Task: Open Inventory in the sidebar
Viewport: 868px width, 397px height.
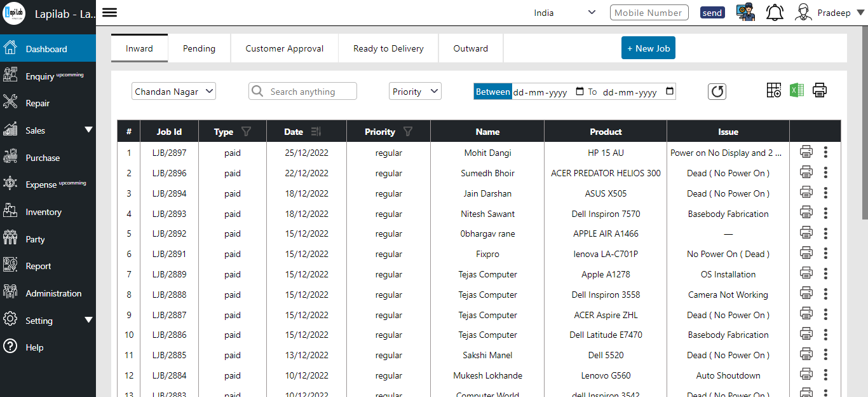Action: point(48,212)
